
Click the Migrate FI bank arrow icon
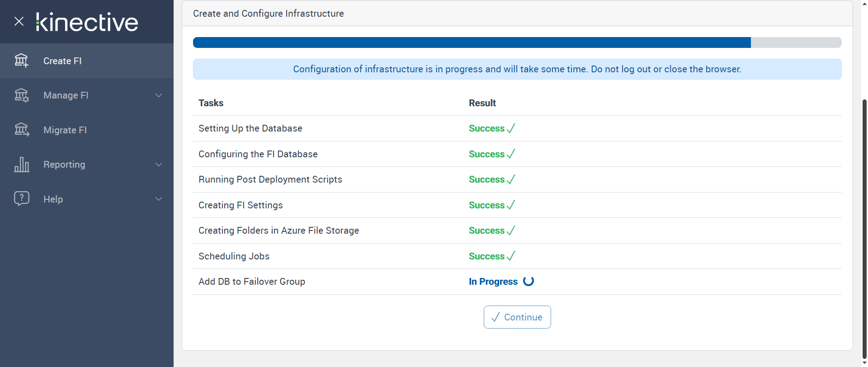tap(21, 130)
